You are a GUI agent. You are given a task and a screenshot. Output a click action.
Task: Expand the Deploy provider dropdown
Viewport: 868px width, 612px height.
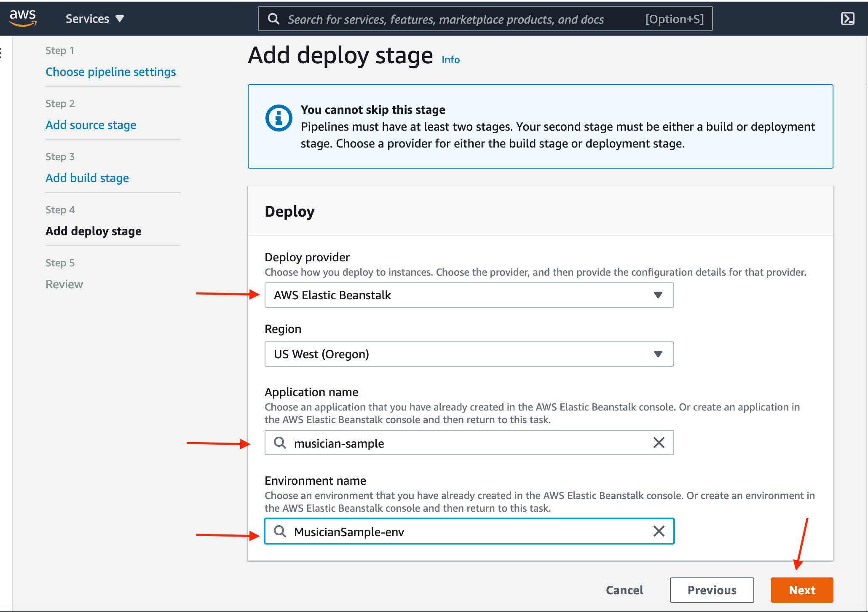pyautogui.click(x=469, y=295)
